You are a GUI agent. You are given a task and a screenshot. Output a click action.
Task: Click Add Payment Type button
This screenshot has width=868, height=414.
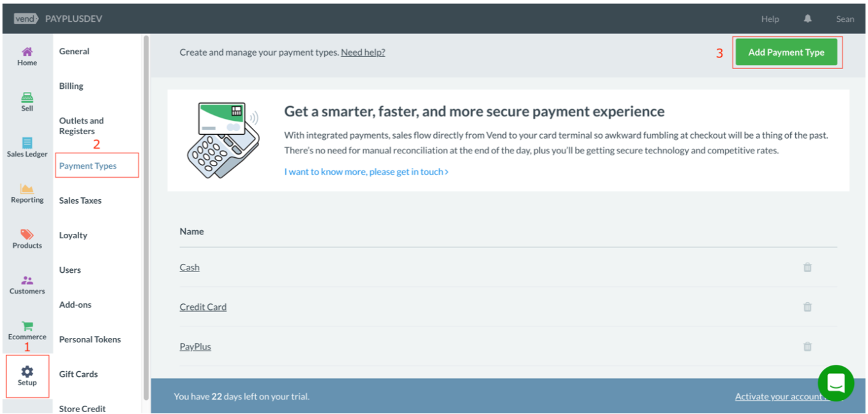coord(786,52)
